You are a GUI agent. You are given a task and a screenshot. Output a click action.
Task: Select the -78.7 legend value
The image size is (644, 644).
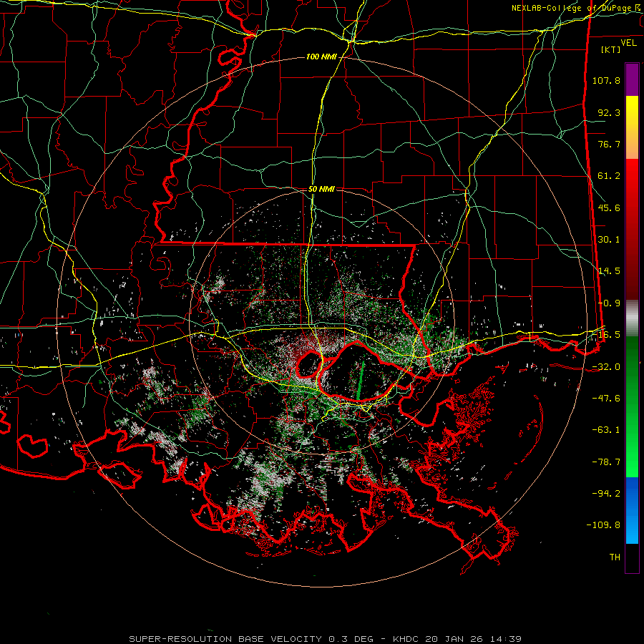pyautogui.click(x=606, y=462)
